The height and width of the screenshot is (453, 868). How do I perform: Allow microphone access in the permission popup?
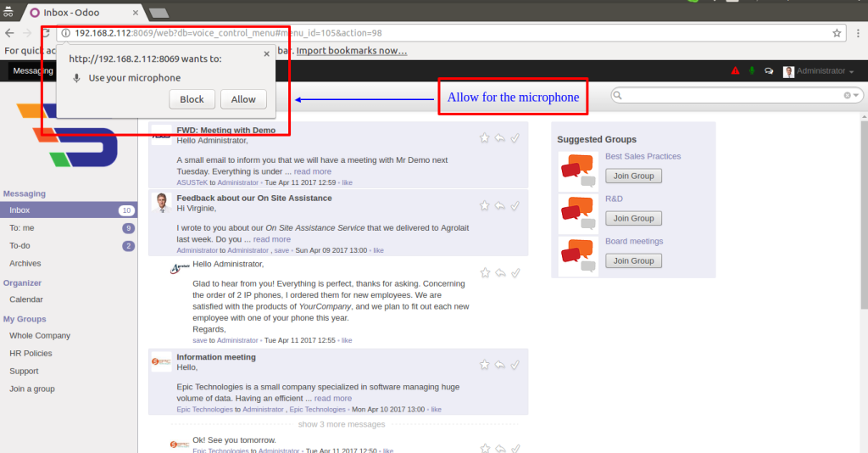(243, 99)
